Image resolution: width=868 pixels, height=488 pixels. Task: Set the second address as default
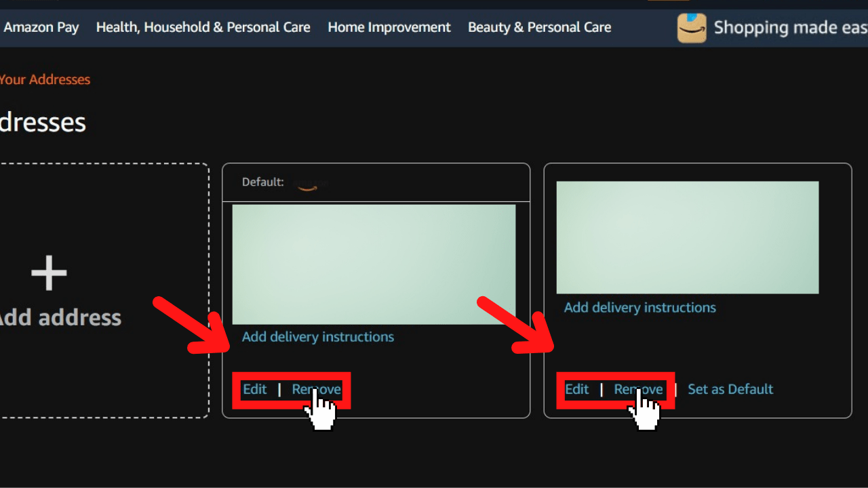tap(730, 389)
